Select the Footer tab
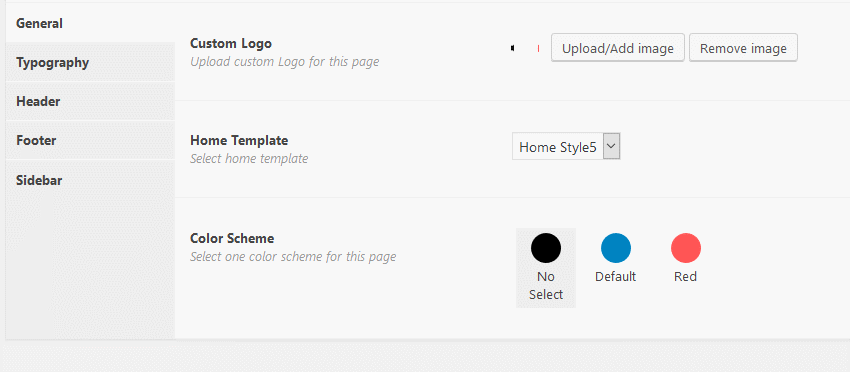The image size is (850, 372). tap(90, 140)
